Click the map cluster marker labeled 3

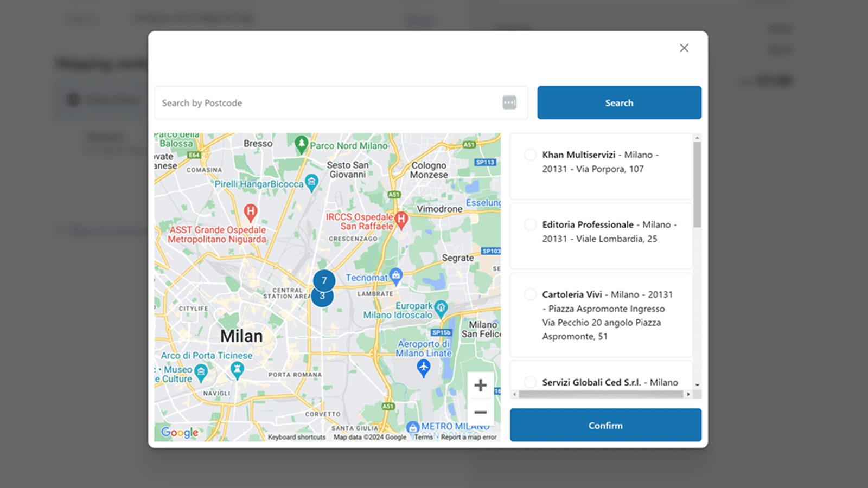coord(322,298)
